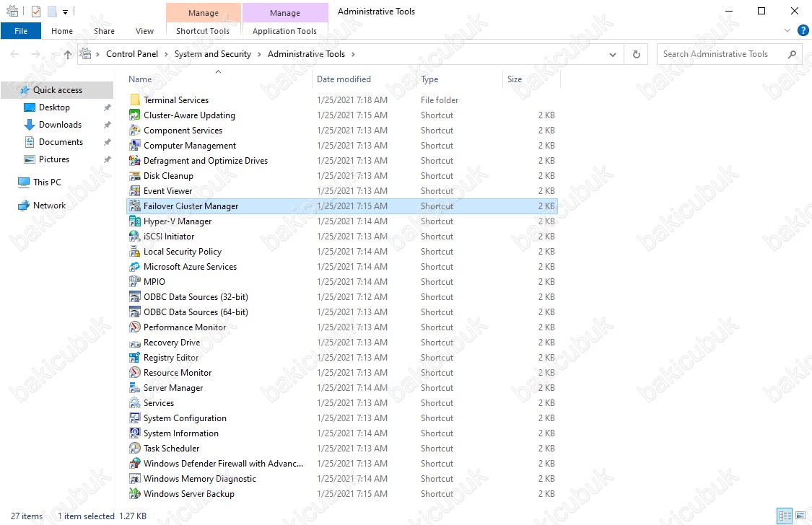812x525 pixels.
Task: Open the Home ribbon tab
Action: (x=62, y=31)
